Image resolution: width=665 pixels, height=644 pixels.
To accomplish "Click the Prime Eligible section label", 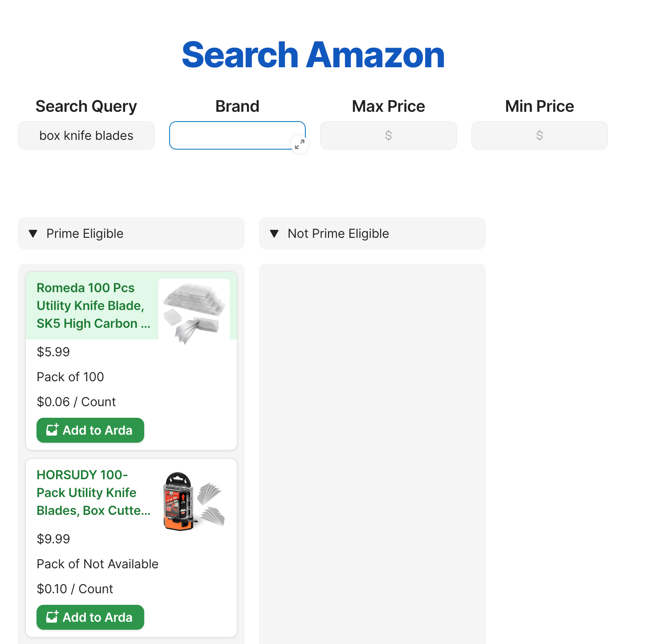I will (x=85, y=233).
